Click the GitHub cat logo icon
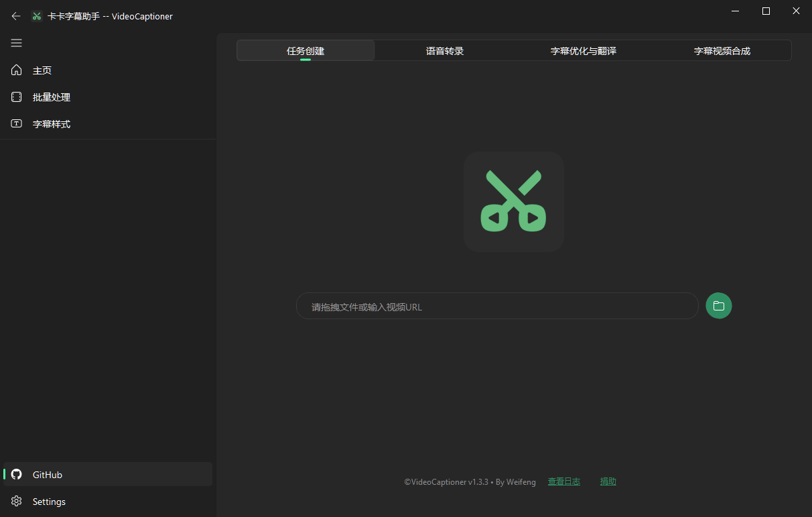 point(17,474)
